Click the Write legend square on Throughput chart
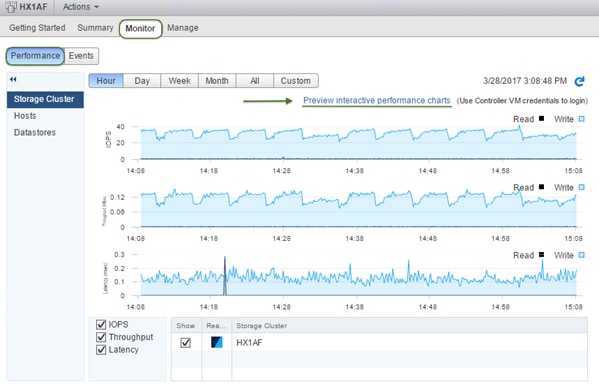 (581, 187)
